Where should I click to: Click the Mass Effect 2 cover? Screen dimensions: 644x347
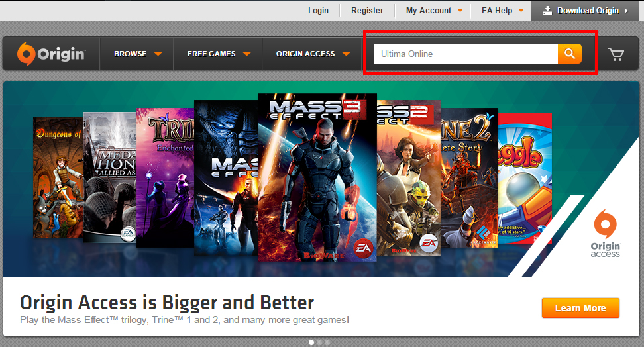(x=409, y=178)
